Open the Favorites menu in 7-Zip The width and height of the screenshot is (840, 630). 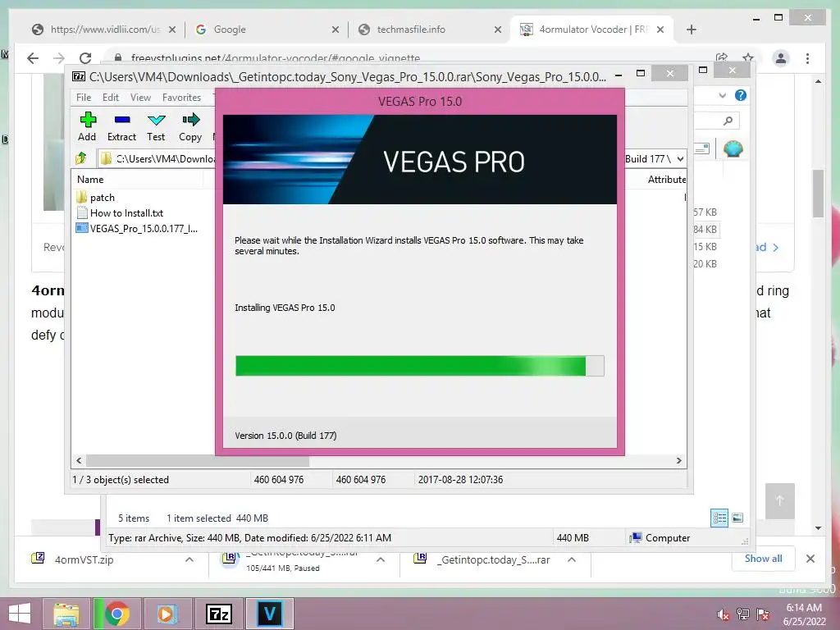pyautogui.click(x=181, y=98)
